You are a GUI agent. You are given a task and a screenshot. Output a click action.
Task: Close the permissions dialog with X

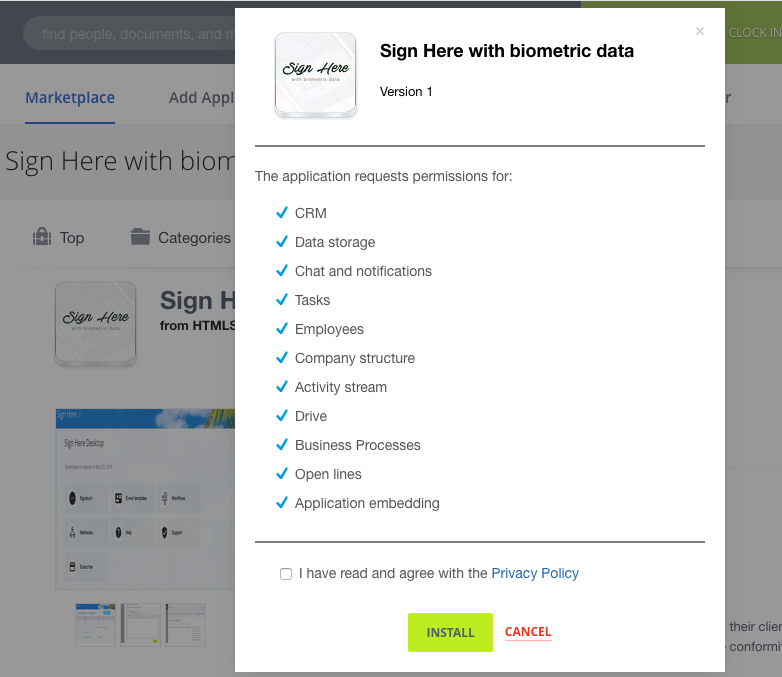700,31
